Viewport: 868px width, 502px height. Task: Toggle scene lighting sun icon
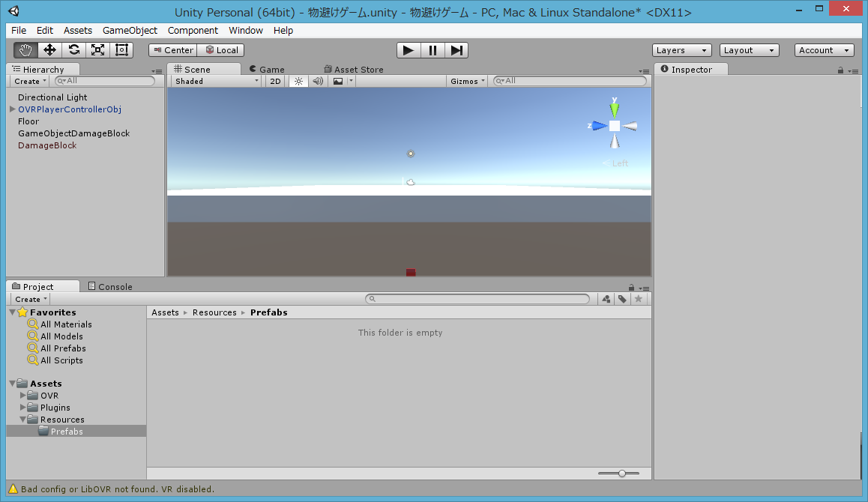coord(298,82)
